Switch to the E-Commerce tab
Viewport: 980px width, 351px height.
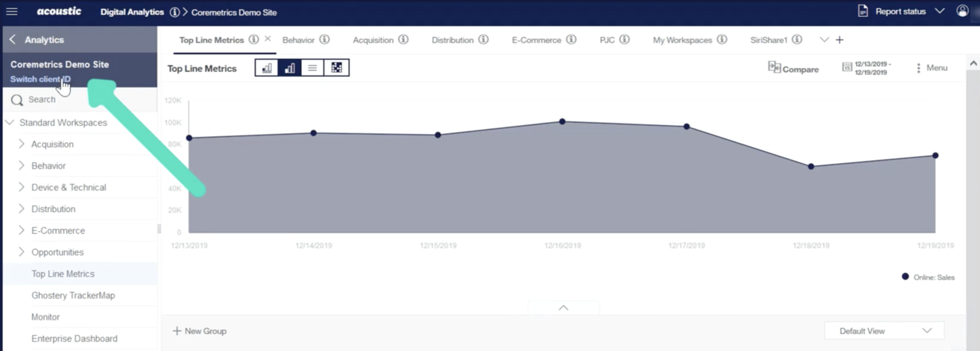coord(536,40)
